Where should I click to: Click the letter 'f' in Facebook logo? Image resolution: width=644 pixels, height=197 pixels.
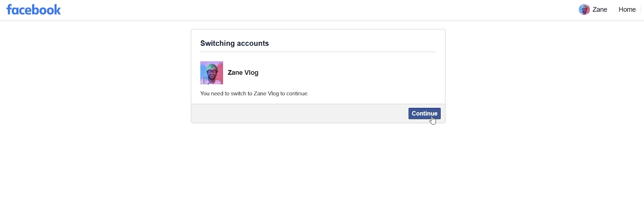point(9,10)
